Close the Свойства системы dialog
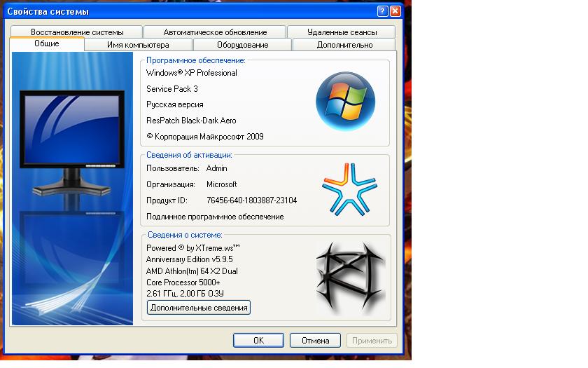Screen dimensions: 588x368 tap(395, 11)
